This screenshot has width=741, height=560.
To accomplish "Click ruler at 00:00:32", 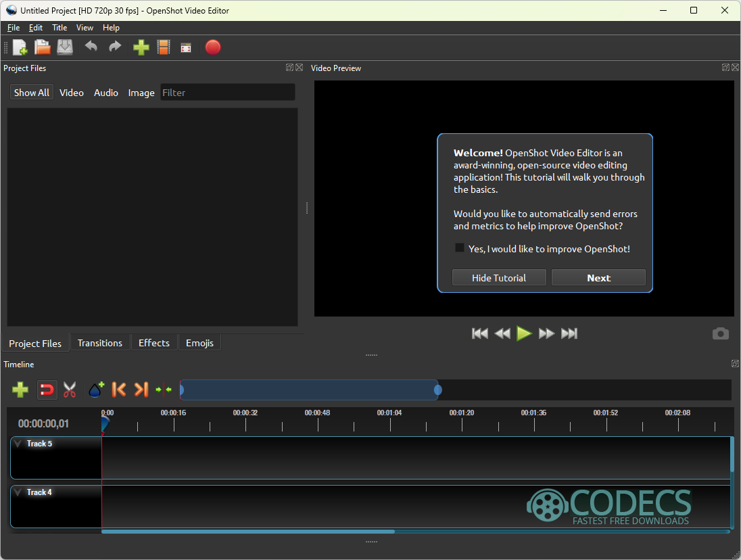I will [x=245, y=413].
